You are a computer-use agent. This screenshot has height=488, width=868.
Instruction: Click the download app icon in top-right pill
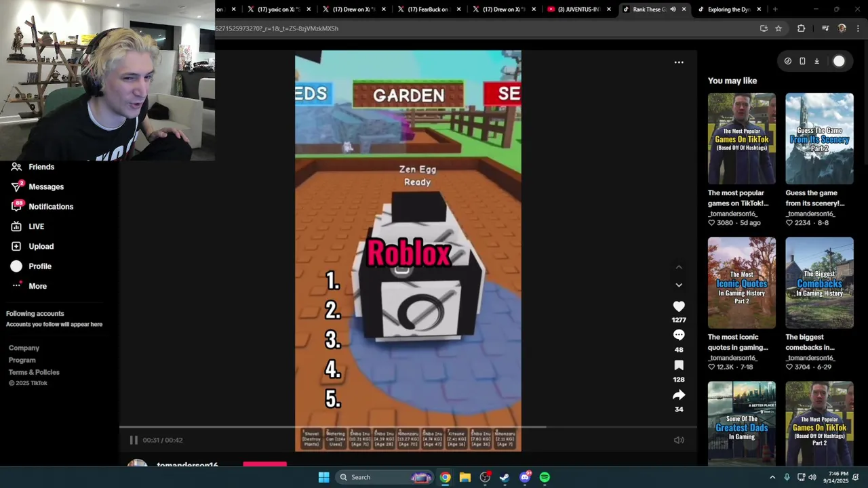coord(816,61)
